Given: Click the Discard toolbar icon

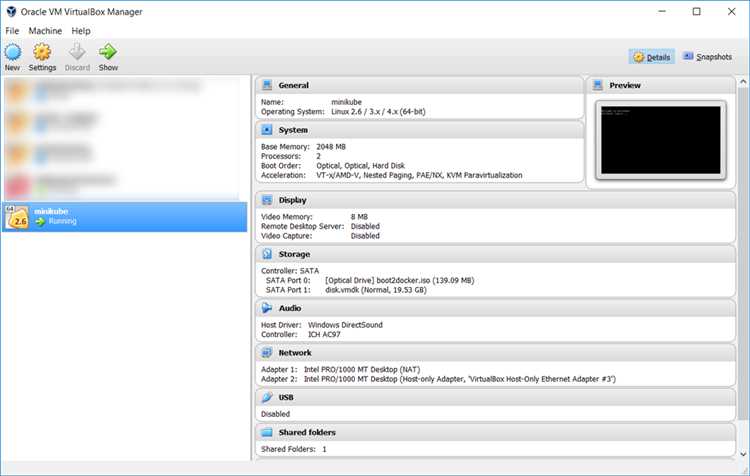Looking at the screenshot, I should coord(77,52).
